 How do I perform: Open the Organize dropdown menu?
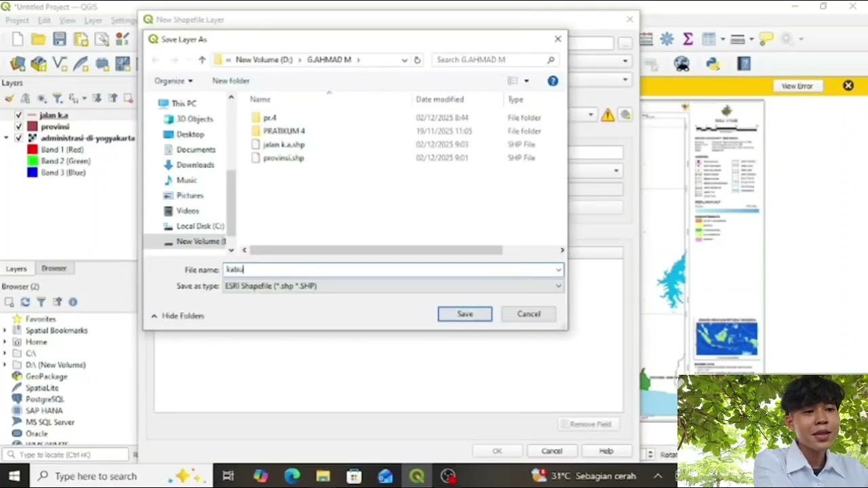(173, 81)
